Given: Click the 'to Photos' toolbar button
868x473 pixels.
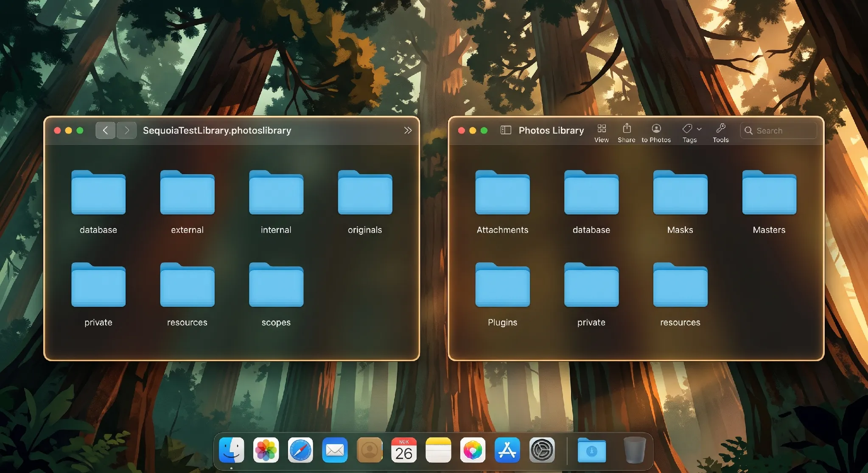Looking at the screenshot, I should pyautogui.click(x=656, y=133).
